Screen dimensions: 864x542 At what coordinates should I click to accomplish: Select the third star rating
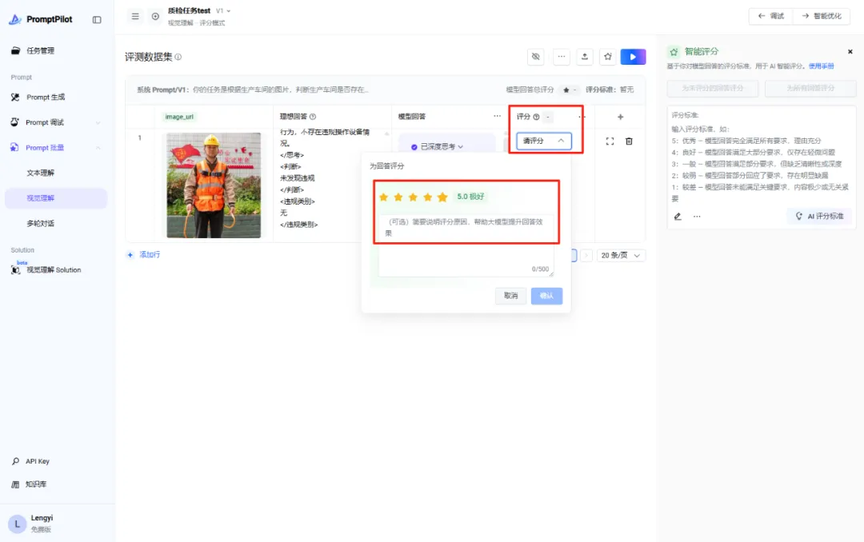click(413, 197)
